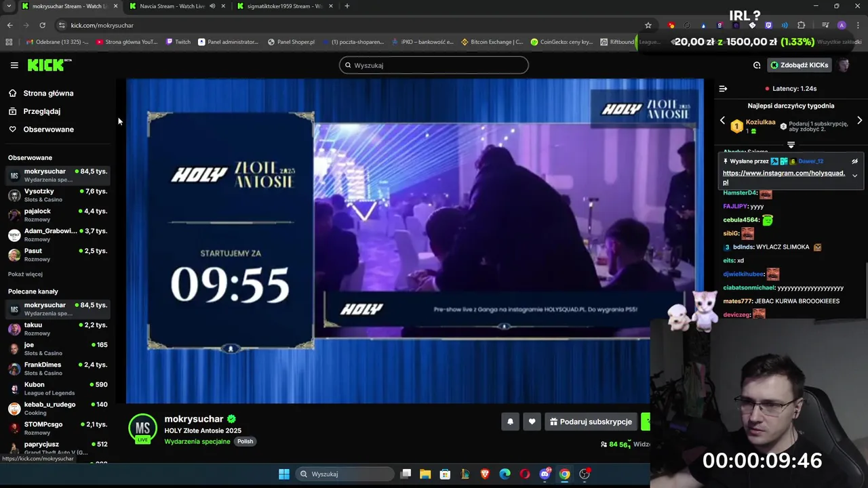Open a new browser tab
868x488 pixels.
pos(347,6)
